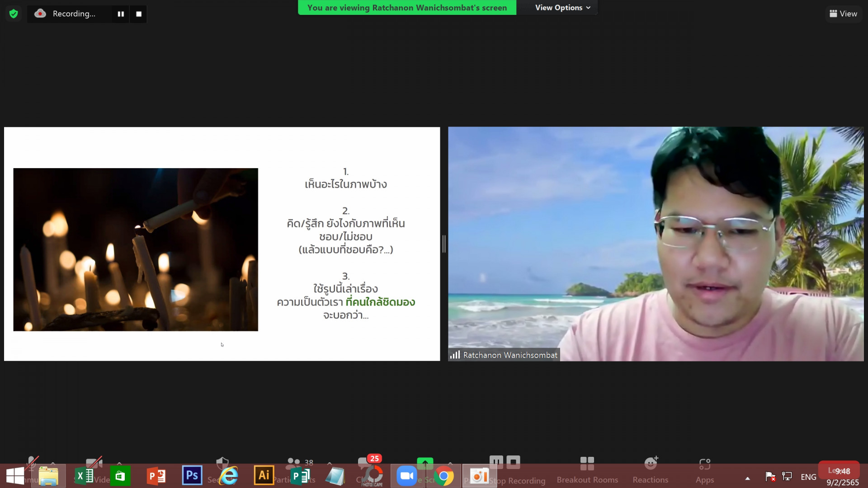Expand video options arrow next to camera
The height and width of the screenshot is (488, 868).
coord(119,464)
